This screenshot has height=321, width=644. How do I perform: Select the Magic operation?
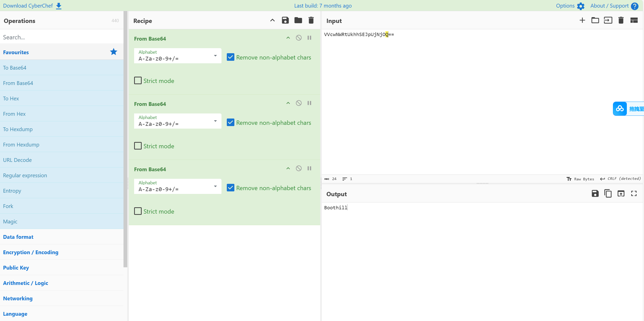click(x=62, y=221)
